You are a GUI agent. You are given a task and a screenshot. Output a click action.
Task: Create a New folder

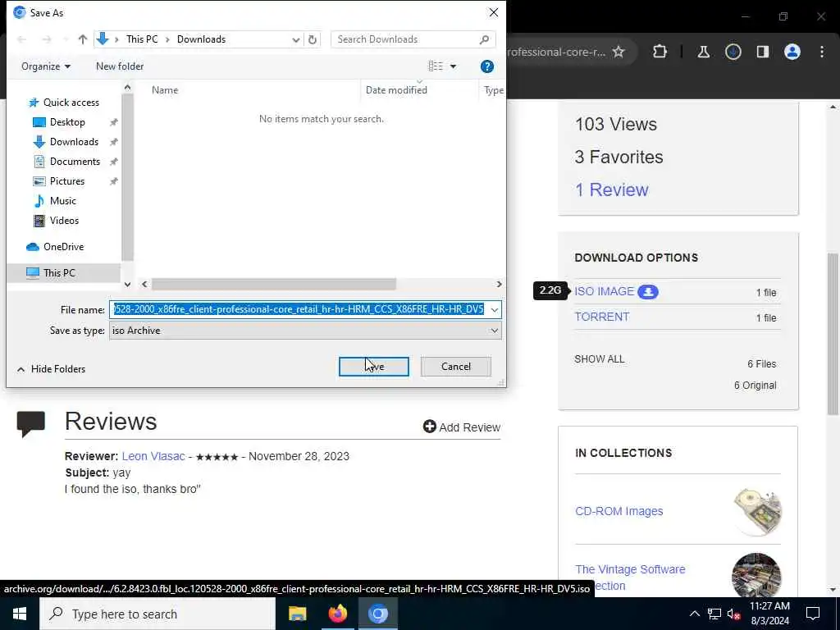[120, 66]
